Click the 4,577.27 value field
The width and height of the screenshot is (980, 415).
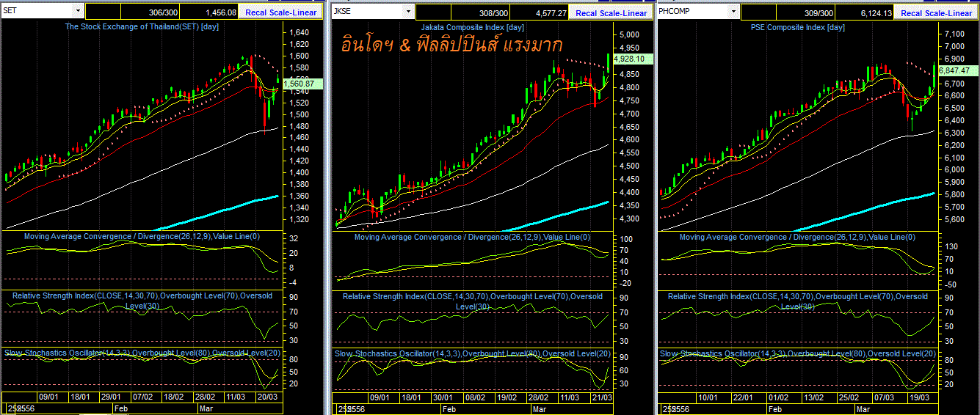tap(540, 12)
